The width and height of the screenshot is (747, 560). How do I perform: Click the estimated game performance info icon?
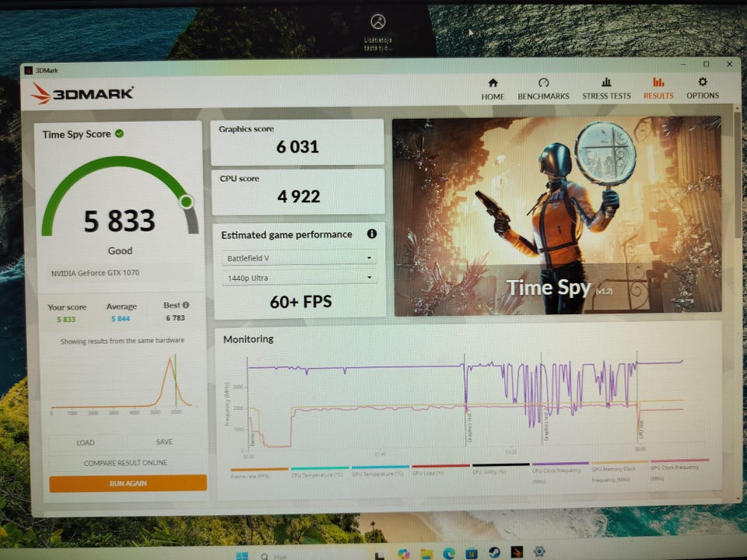(372, 234)
